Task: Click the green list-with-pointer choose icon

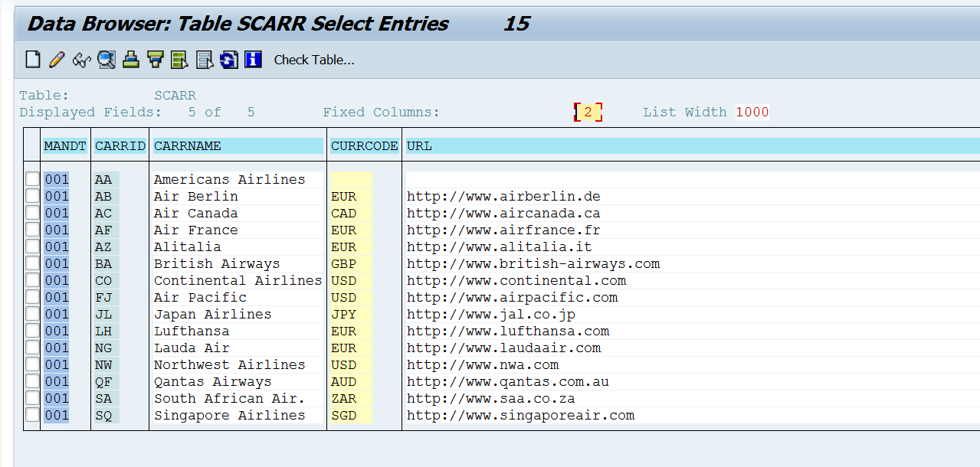Action: [179, 60]
